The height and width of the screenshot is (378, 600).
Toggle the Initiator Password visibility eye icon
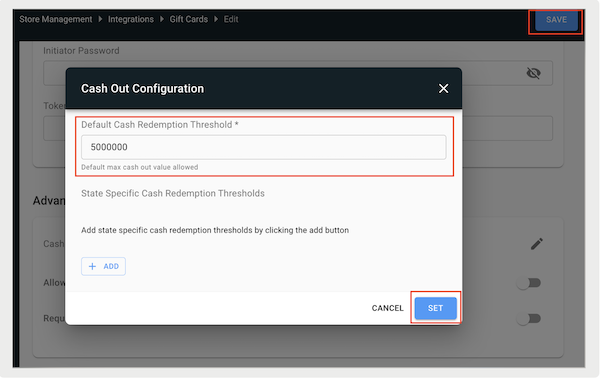click(533, 73)
